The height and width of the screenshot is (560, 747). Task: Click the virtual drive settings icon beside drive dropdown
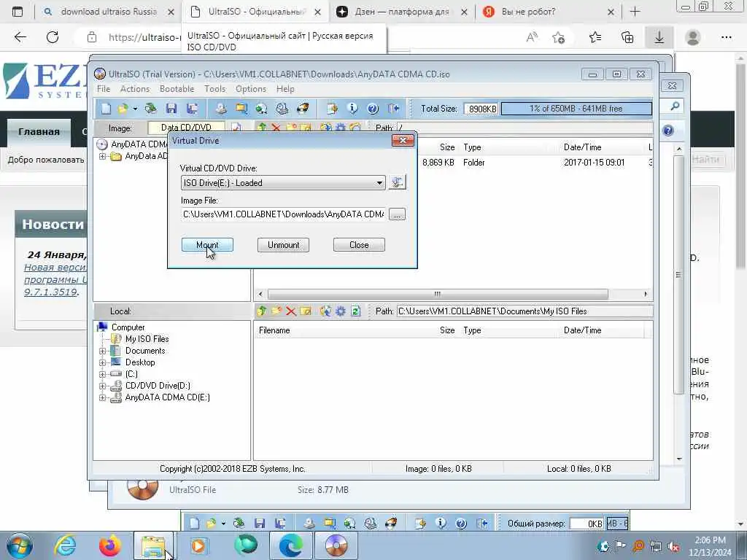398,182
